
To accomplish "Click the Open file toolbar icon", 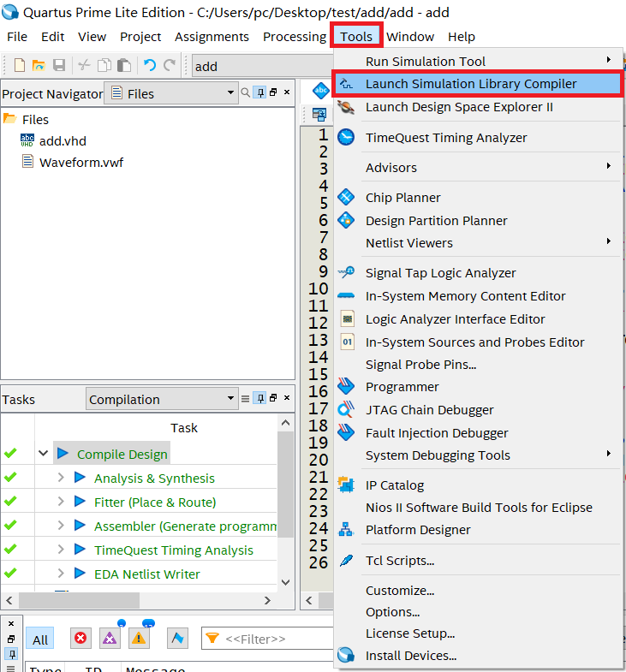I will tap(39, 65).
